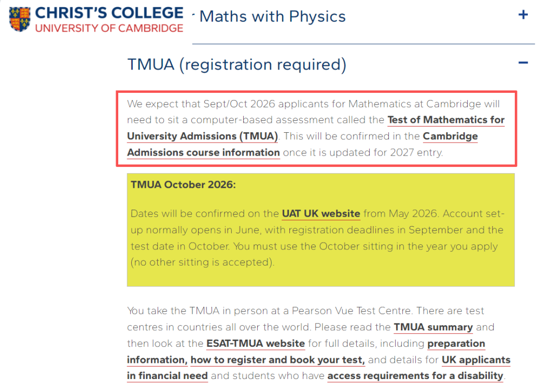This screenshot has width=560, height=392.
Task: Click the Pearson Vue Test Centre paragraph
Action: pos(306,311)
